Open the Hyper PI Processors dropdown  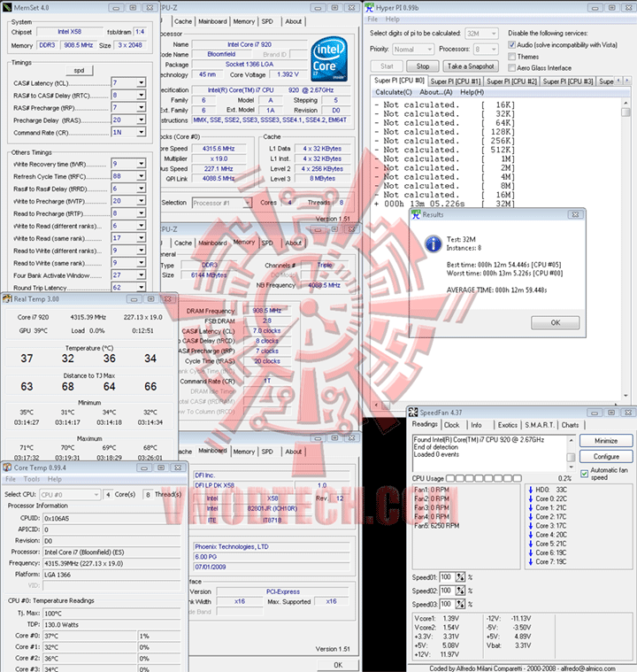(494, 50)
